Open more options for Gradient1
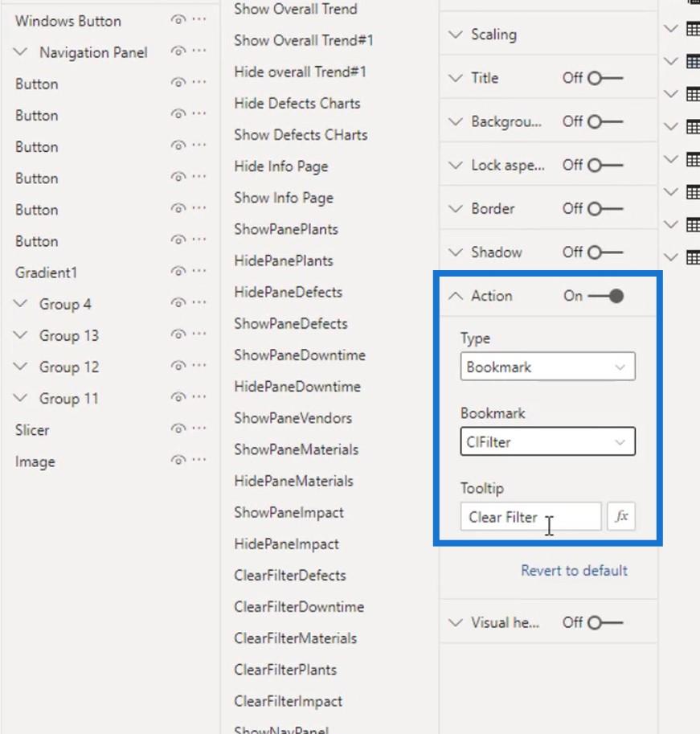The width and height of the screenshot is (700, 734). (199, 271)
